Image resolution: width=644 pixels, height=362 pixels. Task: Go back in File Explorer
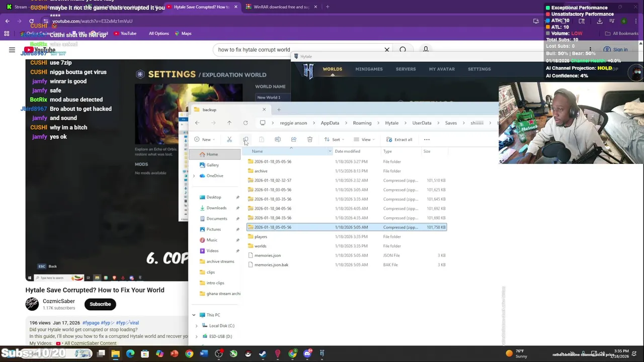[x=197, y=123]
